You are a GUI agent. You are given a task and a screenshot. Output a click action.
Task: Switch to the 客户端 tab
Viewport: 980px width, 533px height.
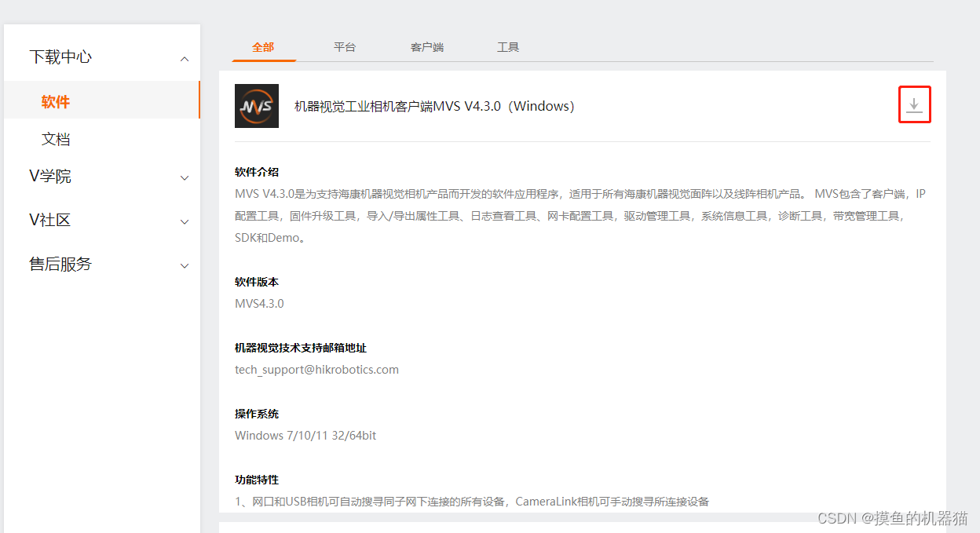(427, 47)
